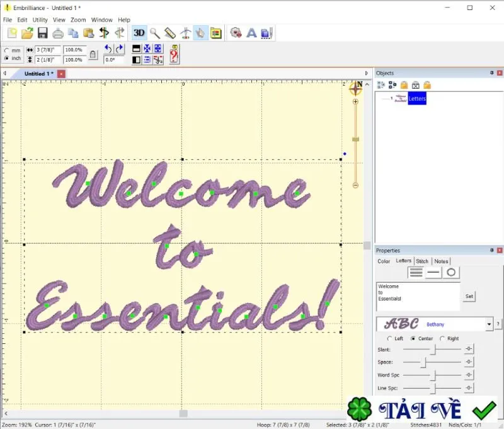Image resolution: width=504 pixels, height=429 pixels.
Task: Select mm units radio button
Action: coord(6,50)
